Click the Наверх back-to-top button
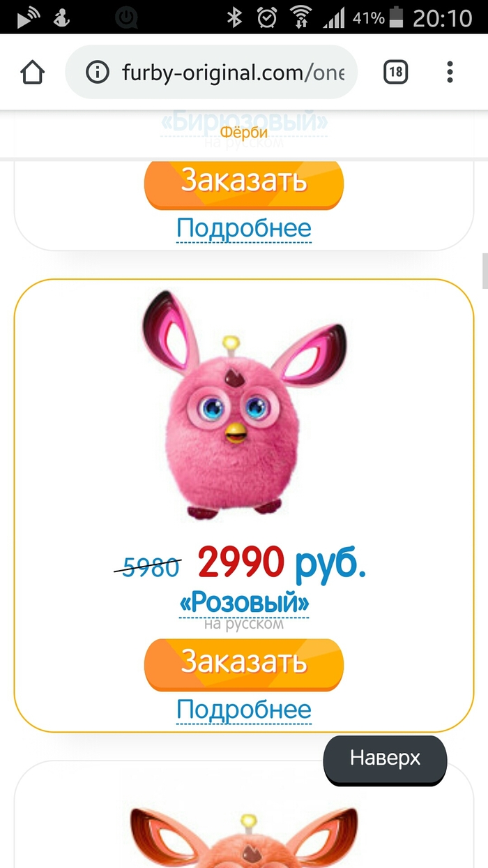This screenshot has width=488, height=868. coord(385,759)
